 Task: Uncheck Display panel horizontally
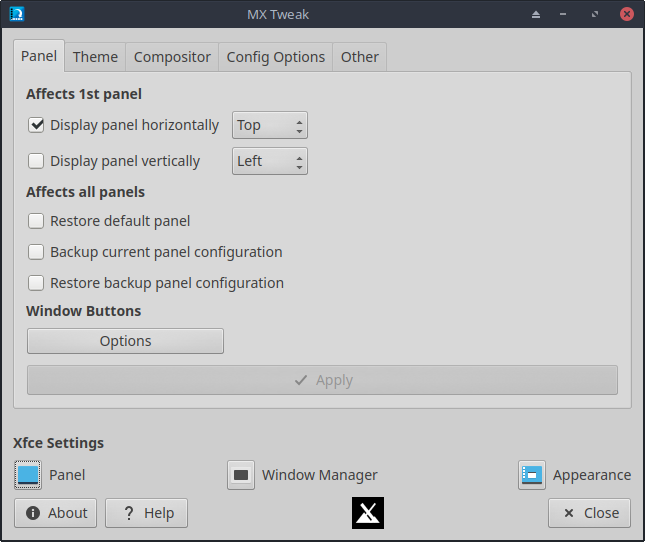click(x=36, y=125)
